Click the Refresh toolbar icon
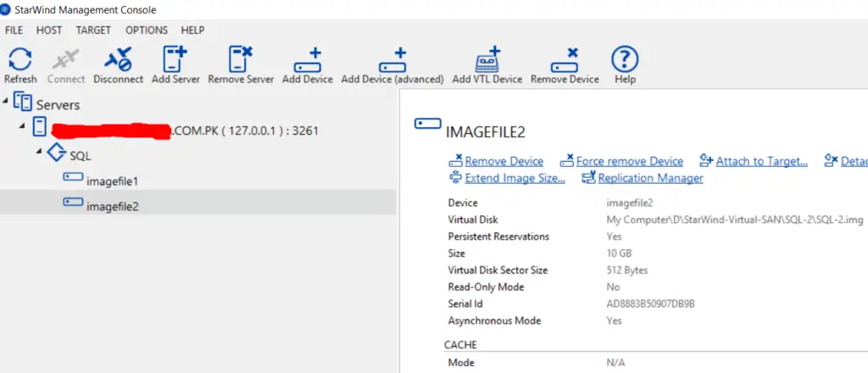868x373 pixels. click(x=19, y=59)
